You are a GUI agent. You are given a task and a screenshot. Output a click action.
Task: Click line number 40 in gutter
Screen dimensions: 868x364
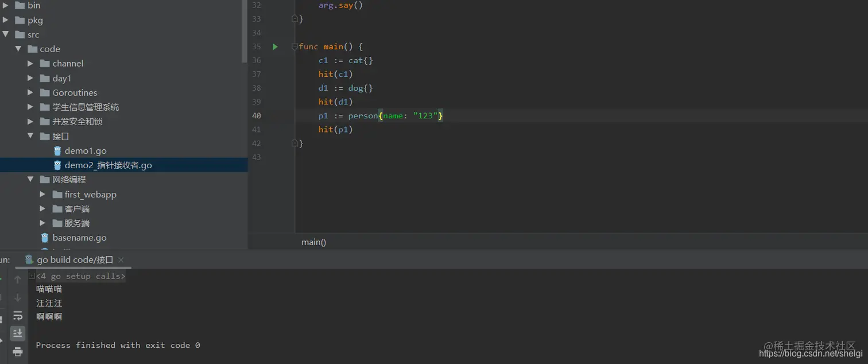point(256,116)
